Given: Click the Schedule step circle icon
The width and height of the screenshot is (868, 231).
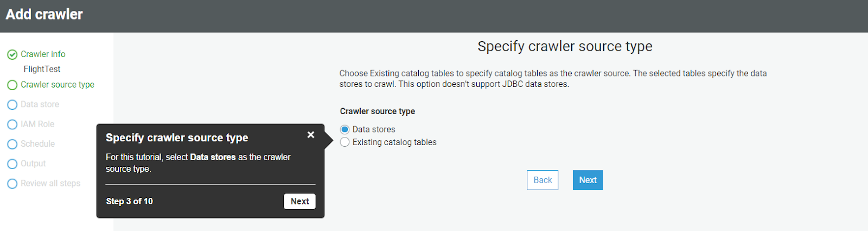Looking at the screenshot, I should 12,144.
